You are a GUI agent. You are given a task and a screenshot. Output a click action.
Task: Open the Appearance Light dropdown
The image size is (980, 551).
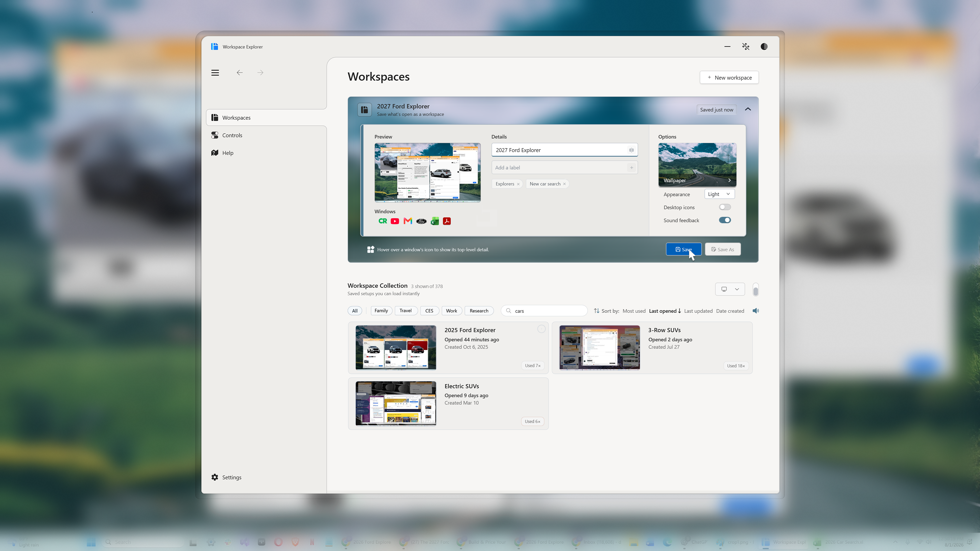coord(719,194)
